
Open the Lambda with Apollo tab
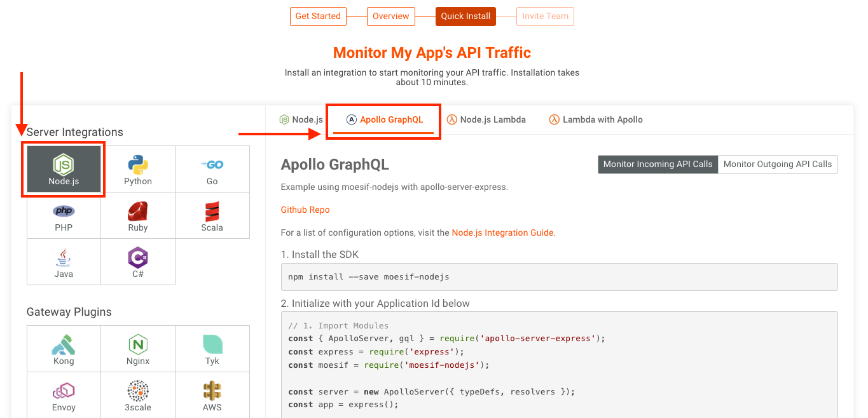[x=595, y=119]
